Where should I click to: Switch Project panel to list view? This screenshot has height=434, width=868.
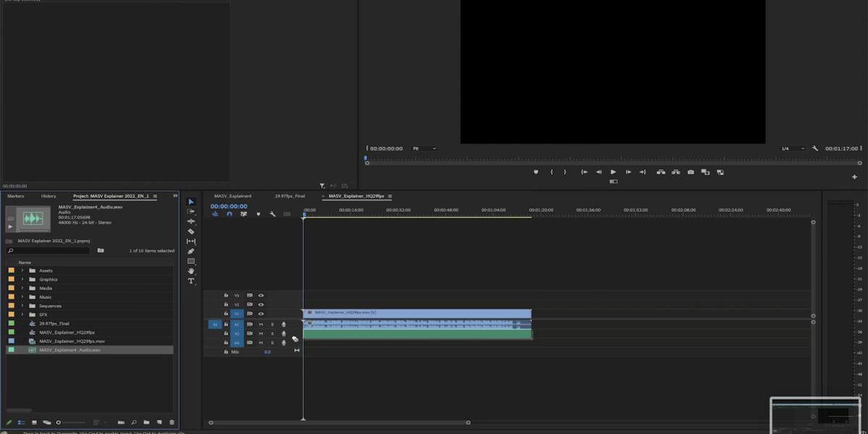tap(22, 422)
